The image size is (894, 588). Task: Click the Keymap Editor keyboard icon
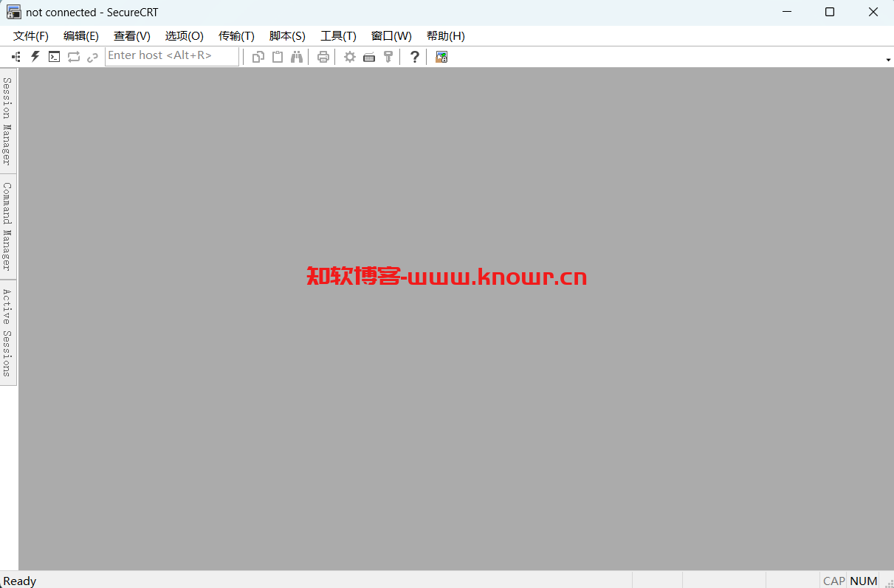pos(369,56)
